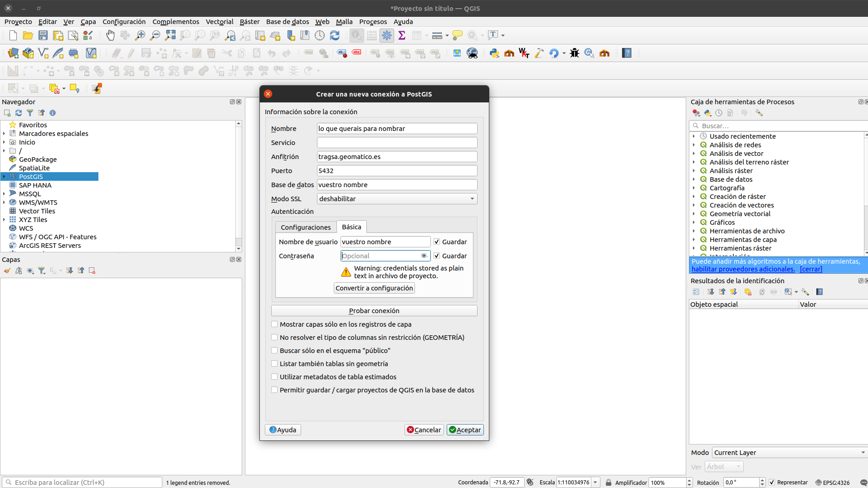Click the Refresh map canvas icon
The image size is (868, 488).
coord(335,35)
